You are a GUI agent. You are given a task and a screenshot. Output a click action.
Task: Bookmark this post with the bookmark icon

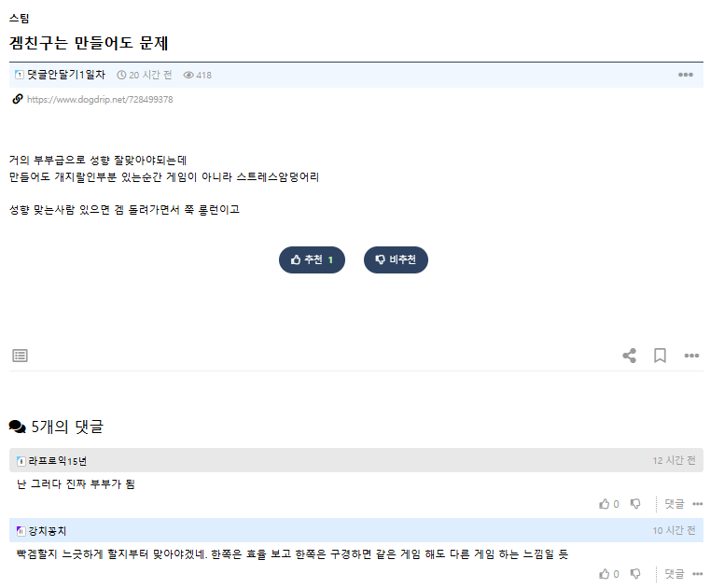click(x=661, y=356)
